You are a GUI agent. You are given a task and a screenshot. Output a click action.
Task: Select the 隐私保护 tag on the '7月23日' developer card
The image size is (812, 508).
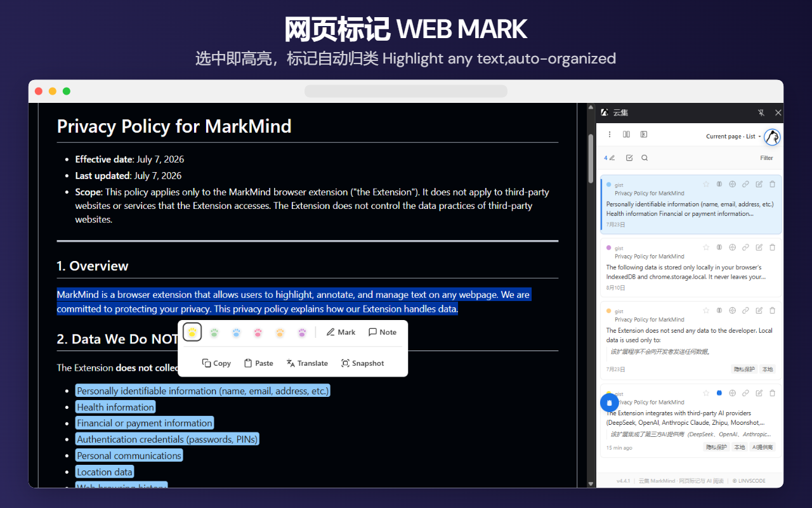[744, 369]
